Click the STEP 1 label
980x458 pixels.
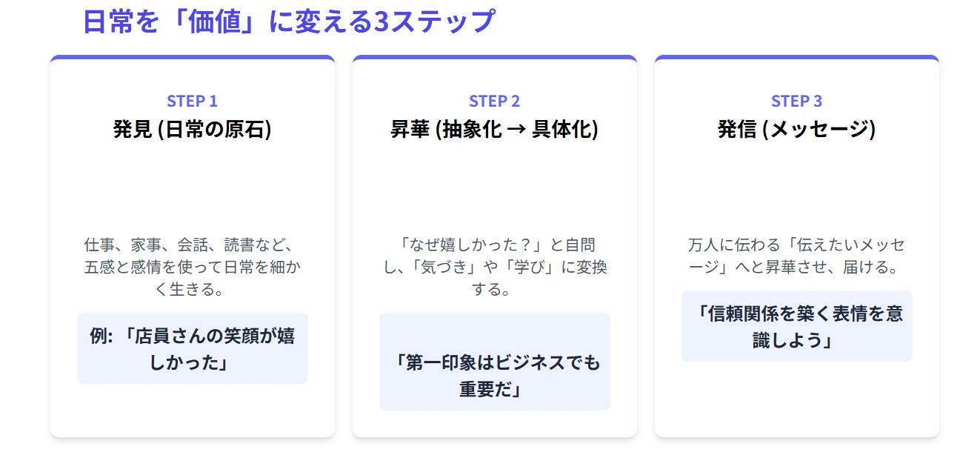[x=192, y=101]
